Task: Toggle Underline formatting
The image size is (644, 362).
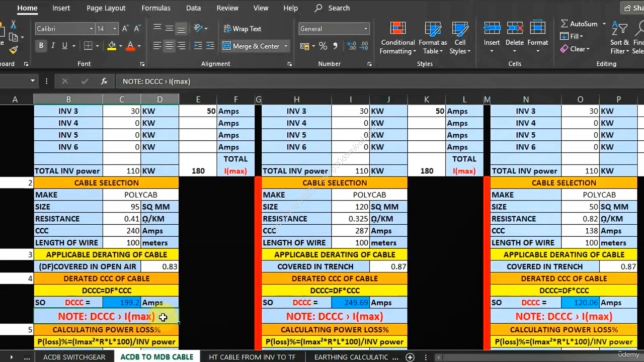Action: (64, 46)
